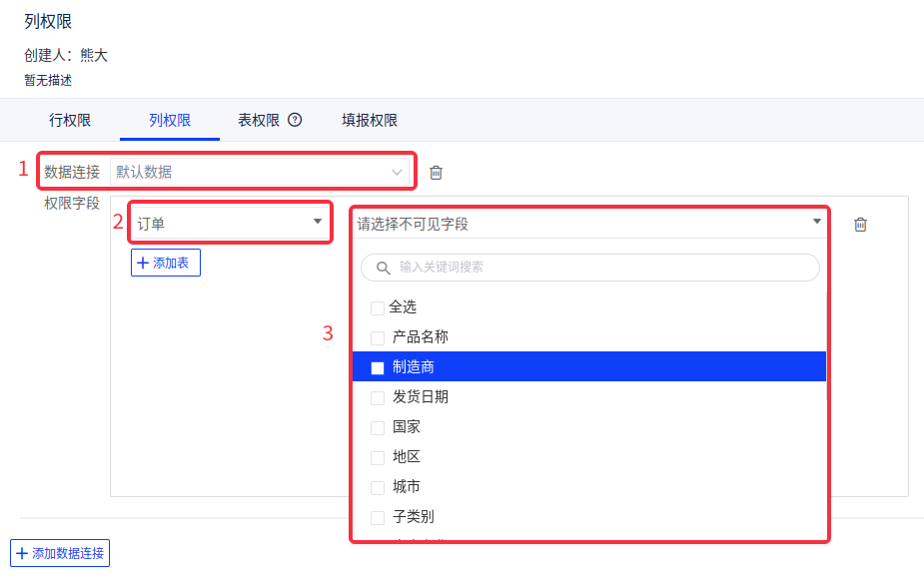Toggle the 制造商 checkbox
Image resolution: width=924 pixels, height=581 pixels.
coord(378,367)
